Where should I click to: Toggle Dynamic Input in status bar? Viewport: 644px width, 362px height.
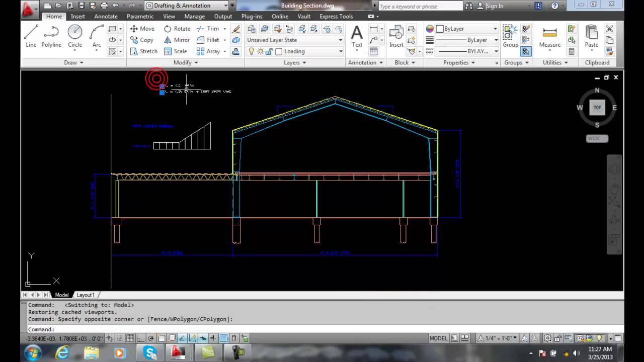[203, 338]
